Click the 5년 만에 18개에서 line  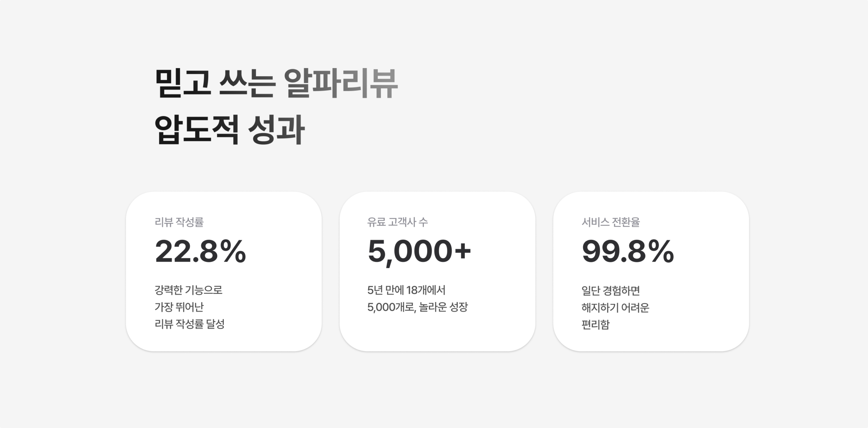(x=406, y=290)
